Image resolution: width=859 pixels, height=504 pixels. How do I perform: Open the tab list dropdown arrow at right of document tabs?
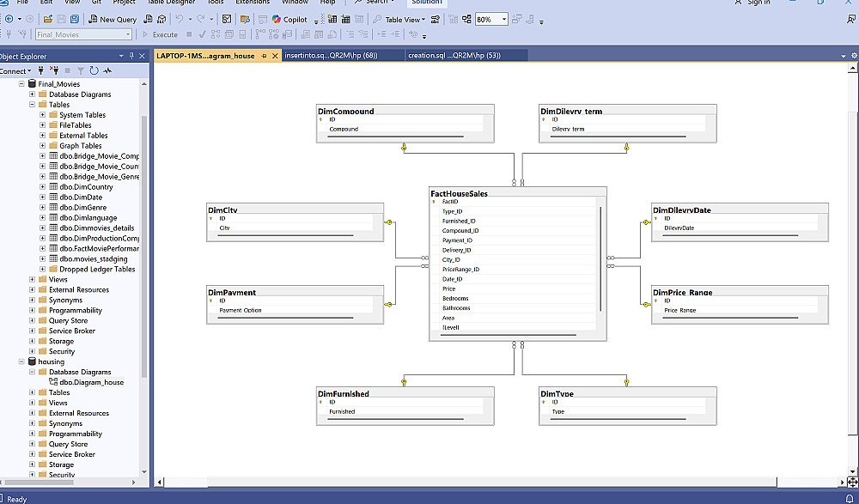click(844, 56)
